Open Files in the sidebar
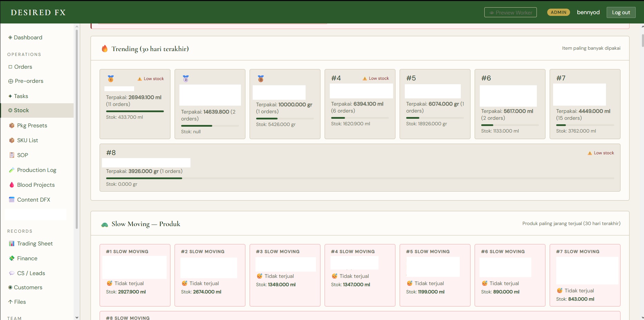 (17, 302)
